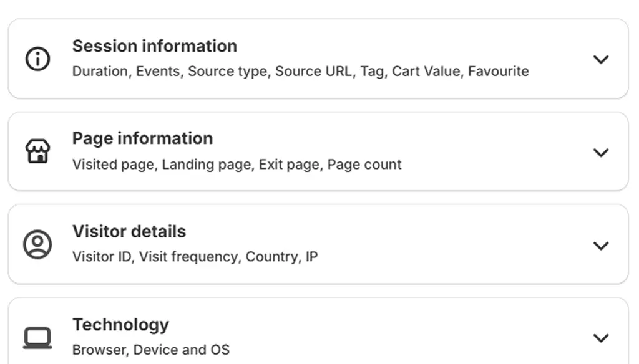Expand the Technology section chevron

pyautogui.click(x=600, y=338)
